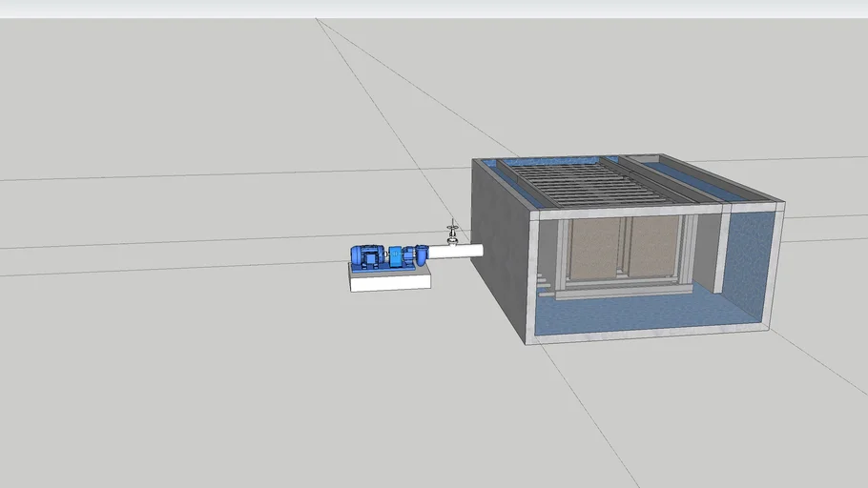Click the stepped ledges at tank's inner left
The height and width of the screenshot is (488, 868).
point(544,282)
